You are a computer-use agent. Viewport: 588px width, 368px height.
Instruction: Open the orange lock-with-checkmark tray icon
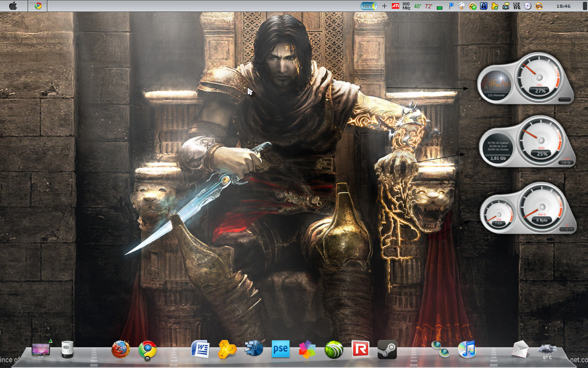tap(472, 6)
